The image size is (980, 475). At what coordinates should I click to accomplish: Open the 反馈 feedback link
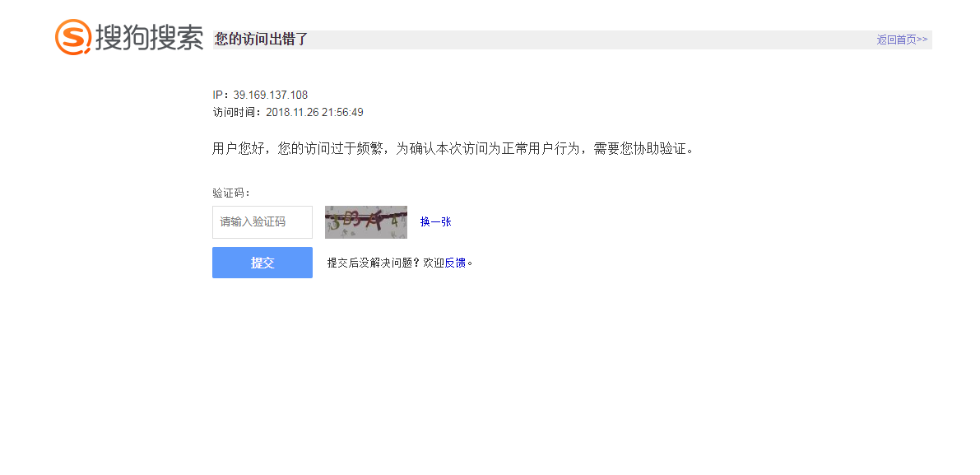coord(455,263)
